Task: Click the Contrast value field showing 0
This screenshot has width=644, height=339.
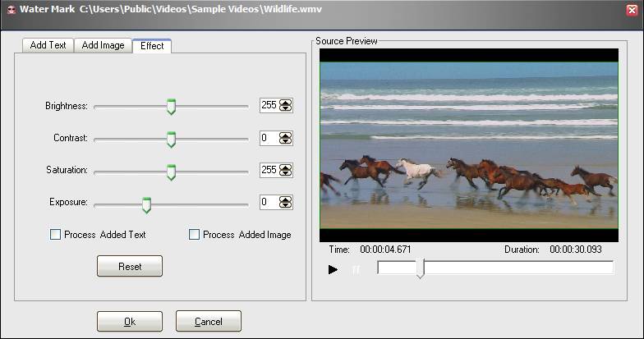Action: coord(269,138)
